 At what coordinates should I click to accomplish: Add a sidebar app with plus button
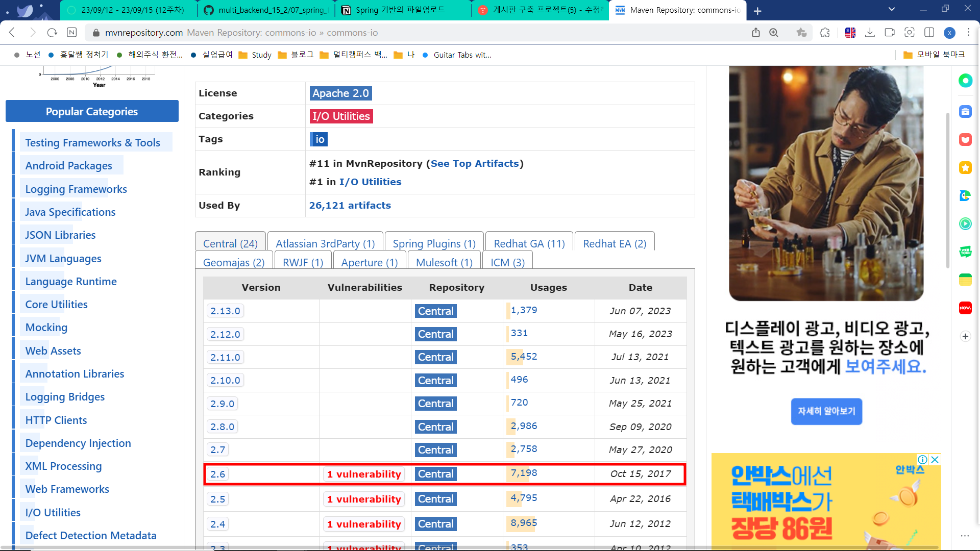tap(965, 336)
